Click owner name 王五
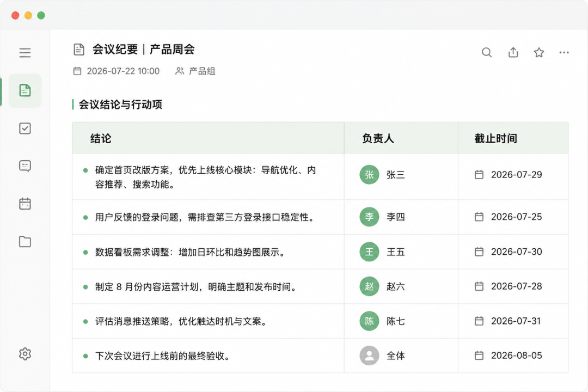Viewport: 588px width, 392px height. coord(396,252)
